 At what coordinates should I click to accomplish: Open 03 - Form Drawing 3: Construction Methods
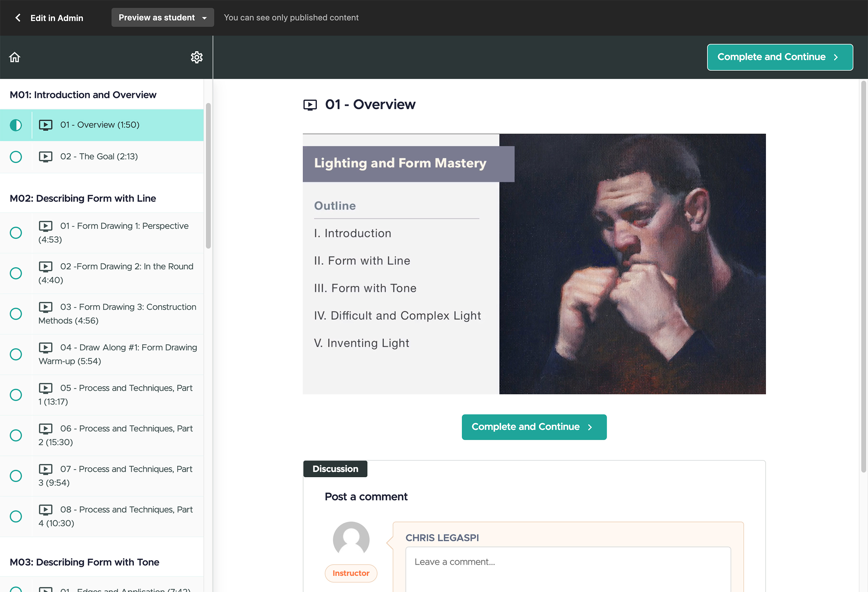click(102, 314)
